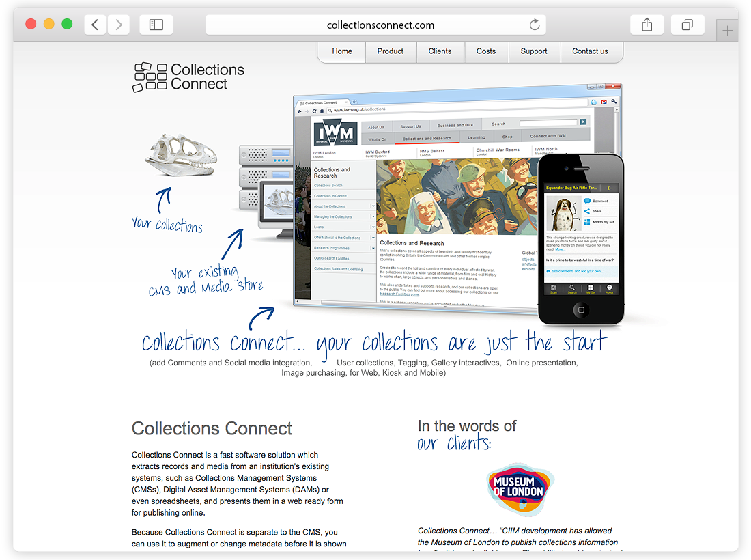Image resolution: width=751 pixels, height=560 pixels.
Task: Open the Costs menu item
Action: [x=485, y=51]
